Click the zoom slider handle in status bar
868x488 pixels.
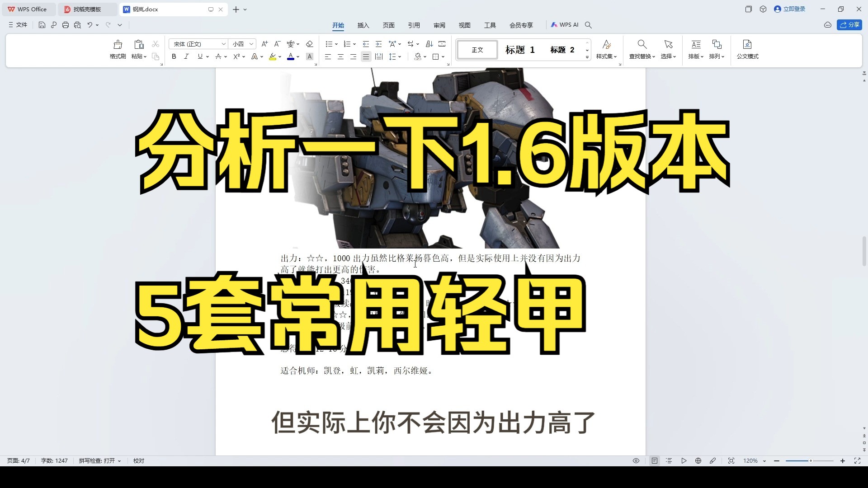pyautogui.click(x=811, y=461)
